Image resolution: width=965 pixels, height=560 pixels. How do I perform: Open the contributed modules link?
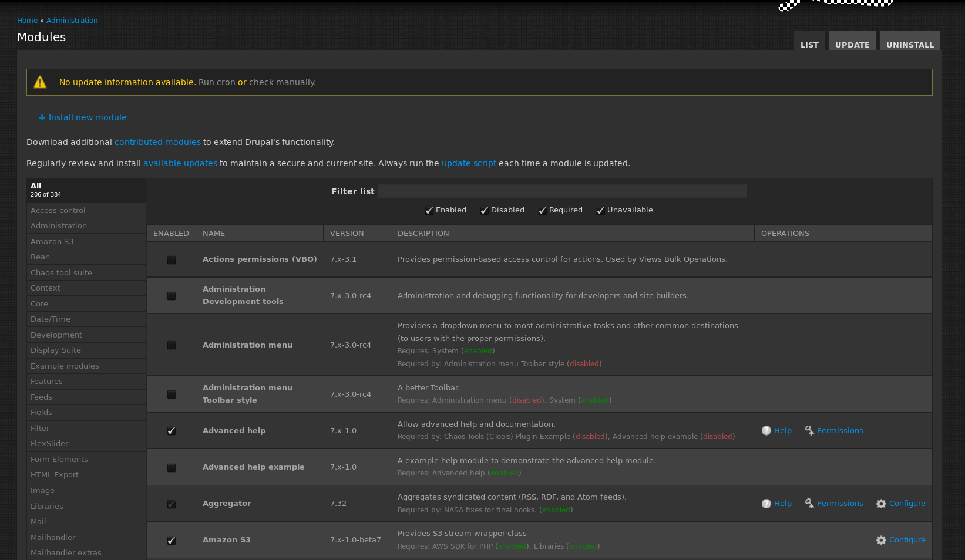click(x=157, y=142)
